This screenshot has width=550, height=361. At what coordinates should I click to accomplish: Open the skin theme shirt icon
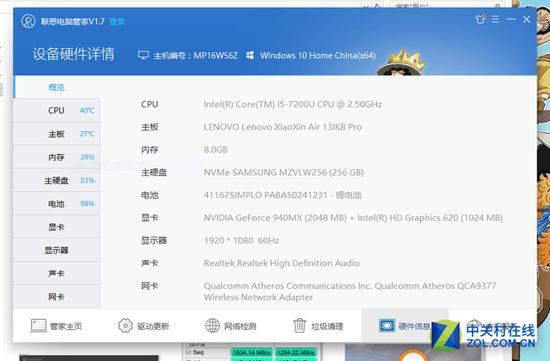coord(481,19)
